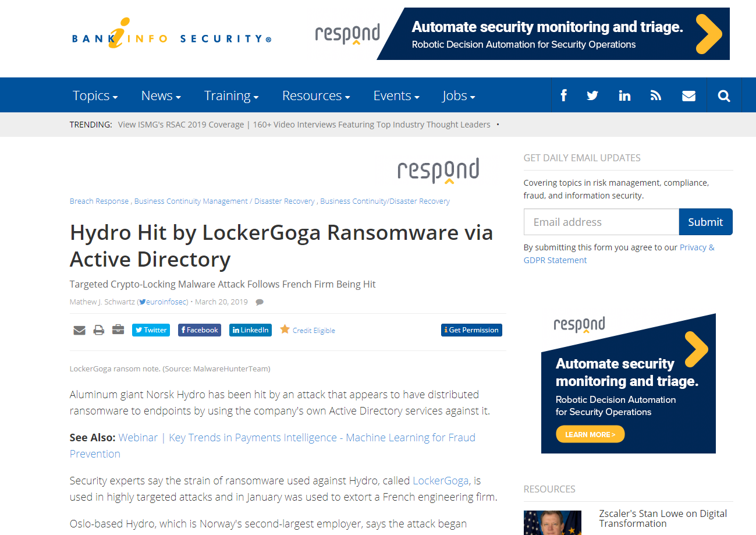Open the search magnifier icon
This screenshot has width=756, height=535.
[724, 95]
